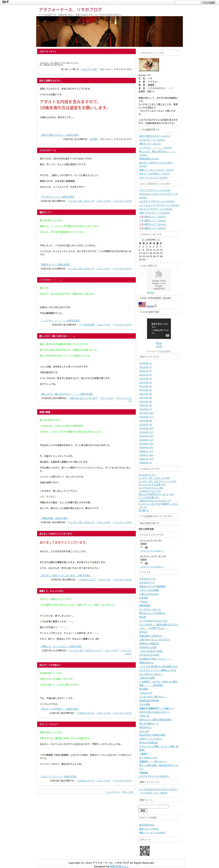Viewport: 219px width, 868px height.
Task: Open the 2012/02 (1) archive link
Action: coord(145,367)
